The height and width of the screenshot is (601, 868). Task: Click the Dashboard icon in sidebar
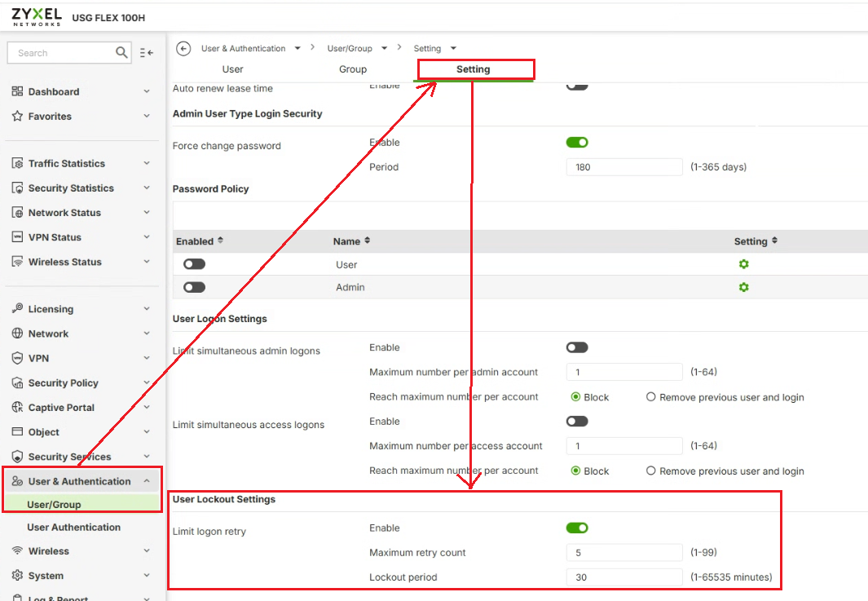[x=17, y=92]
